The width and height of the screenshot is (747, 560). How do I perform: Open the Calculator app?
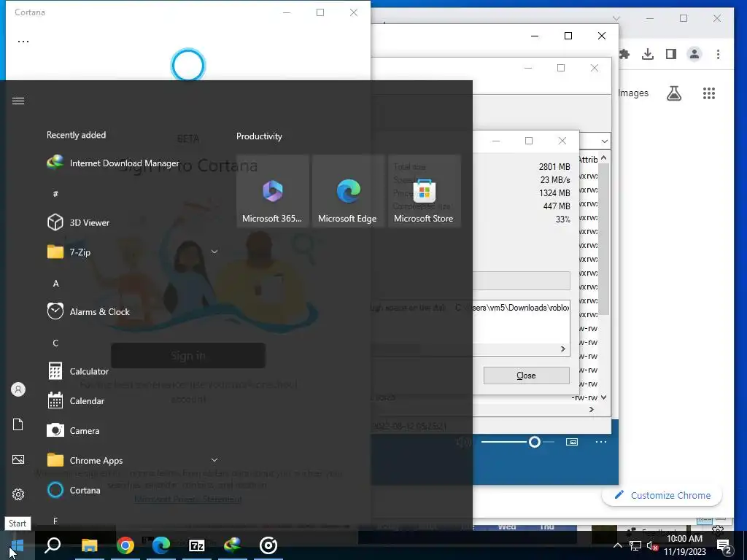[77, 371]
